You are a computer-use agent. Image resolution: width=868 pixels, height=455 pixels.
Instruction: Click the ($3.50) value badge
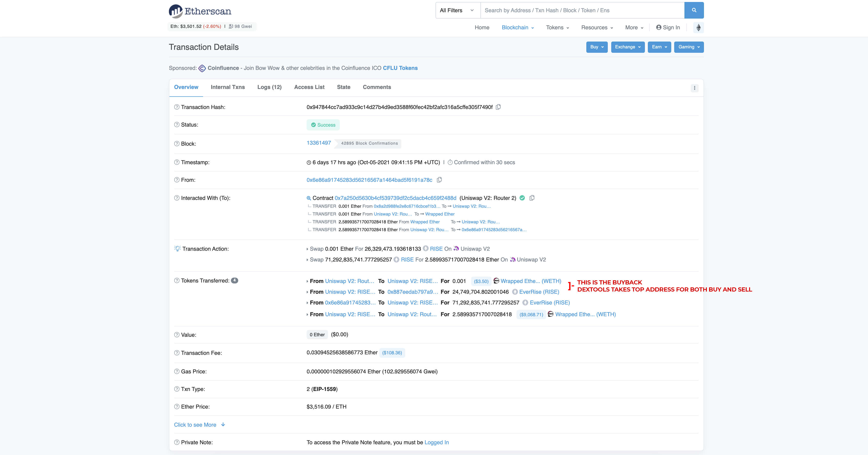pos(481,281)
